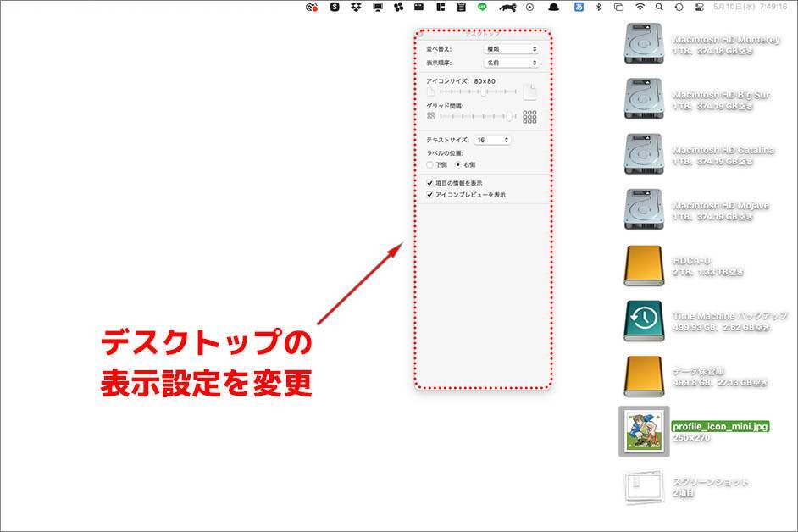Click the Creative Cloud menu bar icon
This screenshot has height=532, width=798.
point(312,7)
